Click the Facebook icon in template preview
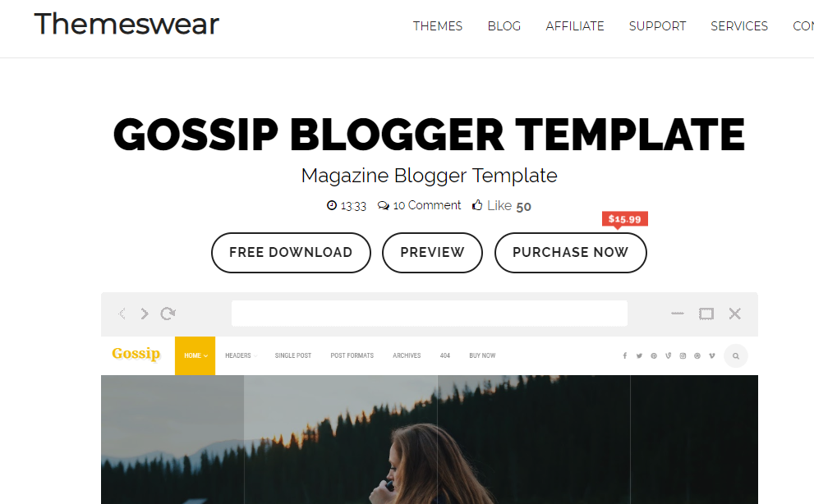The width and height of the screenshot is (814, 504). click(625, 355)
